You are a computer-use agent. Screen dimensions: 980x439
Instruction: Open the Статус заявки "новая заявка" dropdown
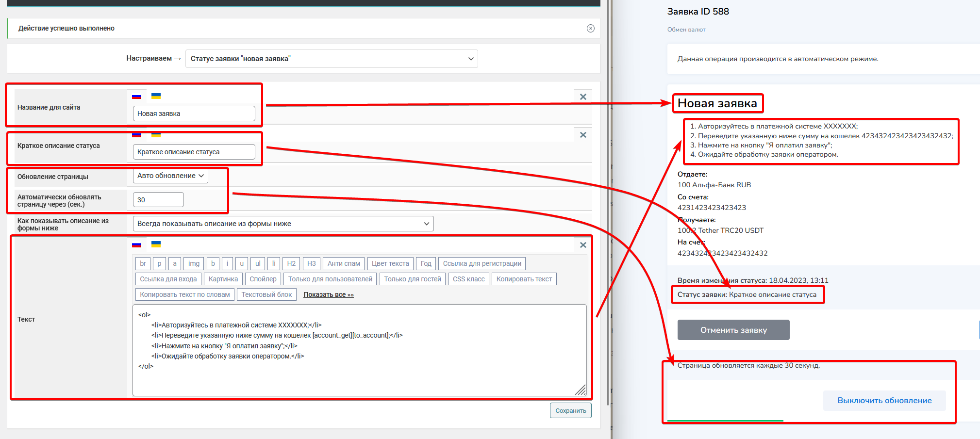(332, 59)
